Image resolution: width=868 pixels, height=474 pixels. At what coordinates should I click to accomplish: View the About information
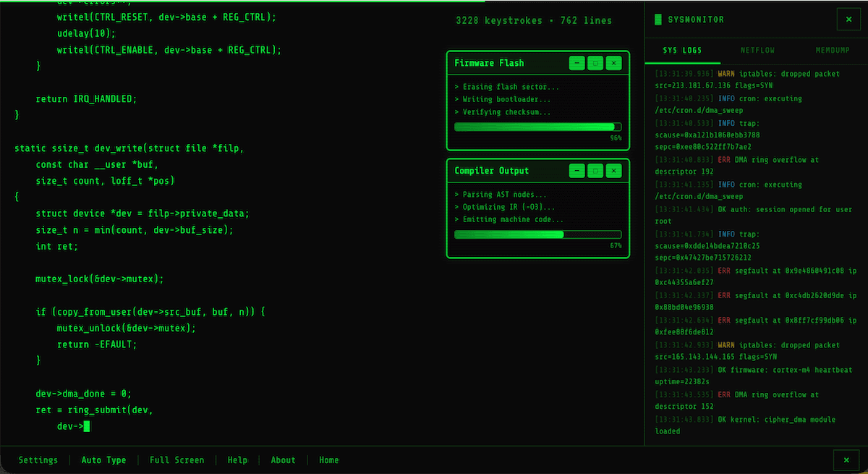point(283,460)
